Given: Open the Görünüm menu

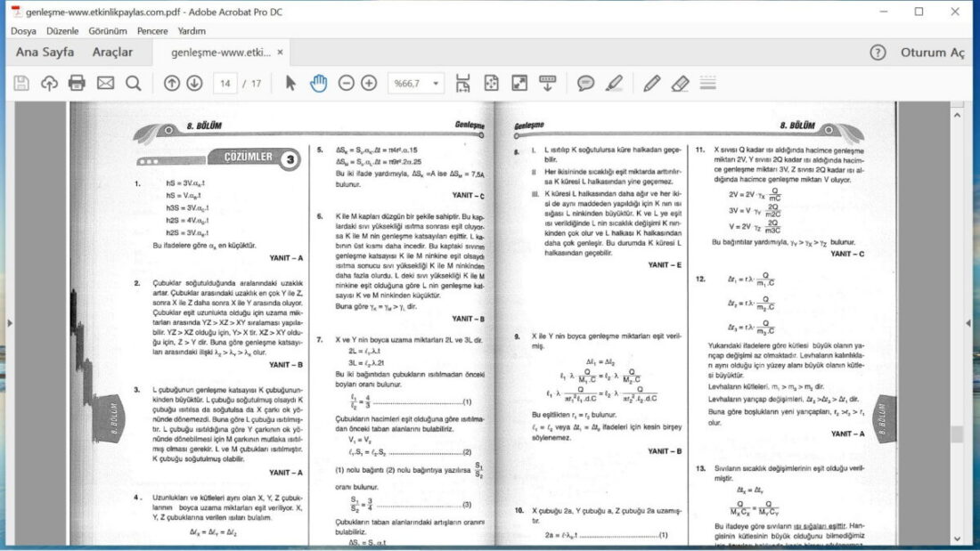Looking at the screenshot, I should (108, 30).
